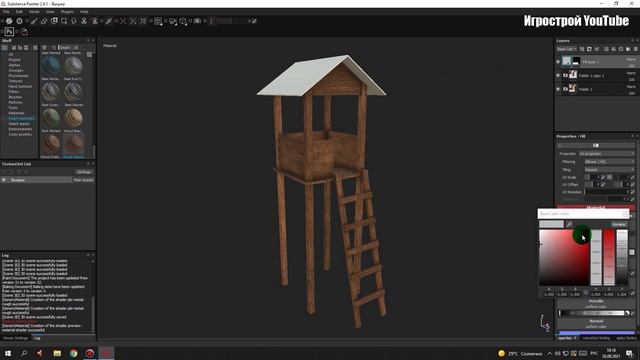Click the Export to Photoshop icon
Viewport: 640px width, 360px height.
pos(9,31)
